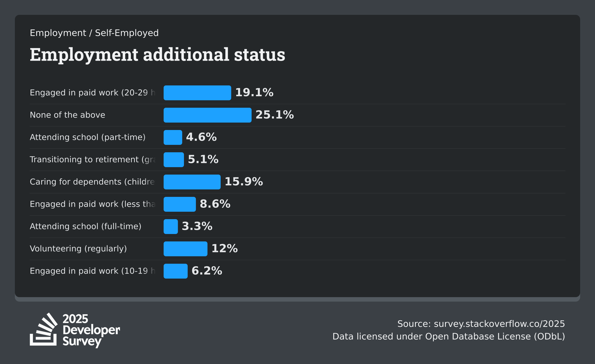Click the Stack Overflow logo icon
Screen dimensions: 595x364
[x=44, y=329]
